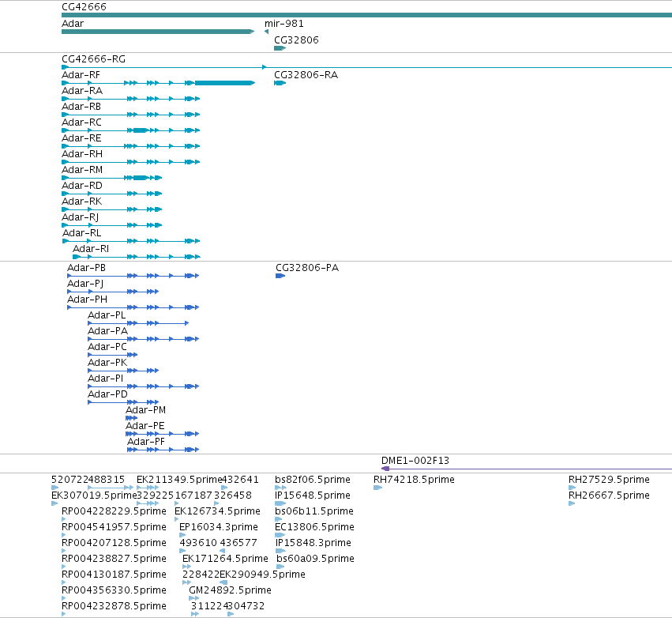This screenshot has width=672, height=618.
Task: Click the EC13806.5prime EST label
Action: tap(314, 527)
